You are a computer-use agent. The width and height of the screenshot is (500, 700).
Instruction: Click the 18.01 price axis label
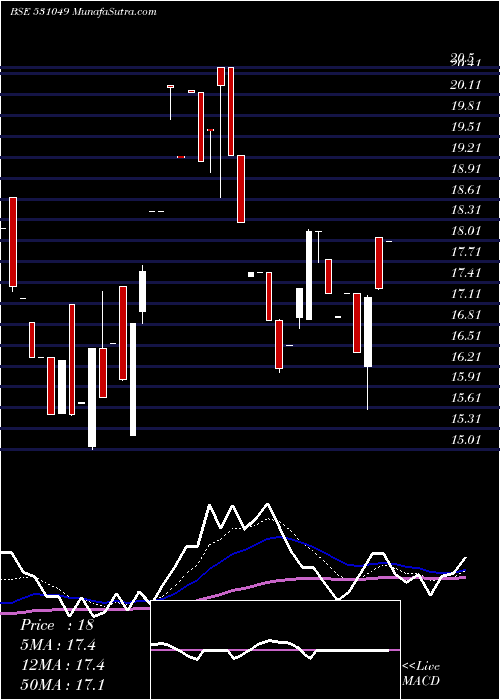click(466, 231)
